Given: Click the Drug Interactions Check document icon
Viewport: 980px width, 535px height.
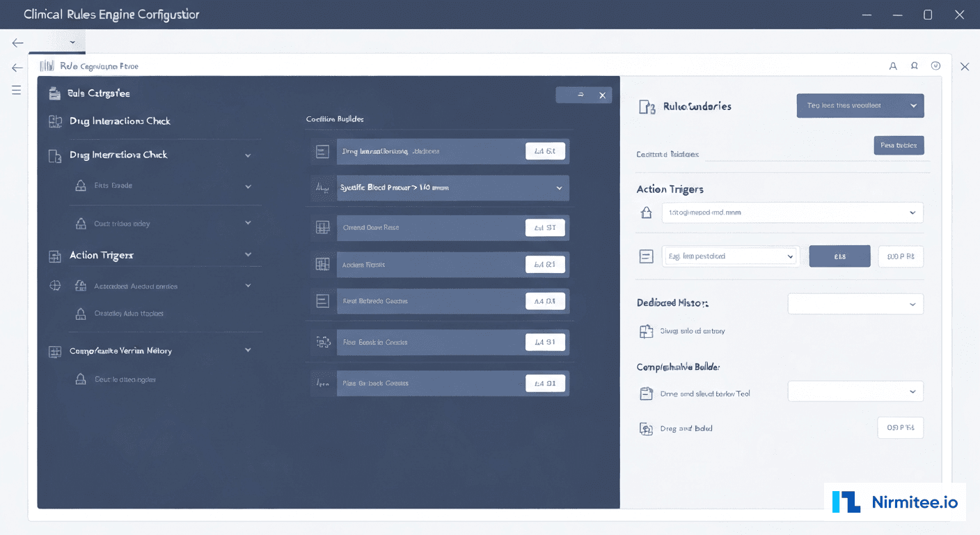Looking at the screenshot, I should pos(55,156).
